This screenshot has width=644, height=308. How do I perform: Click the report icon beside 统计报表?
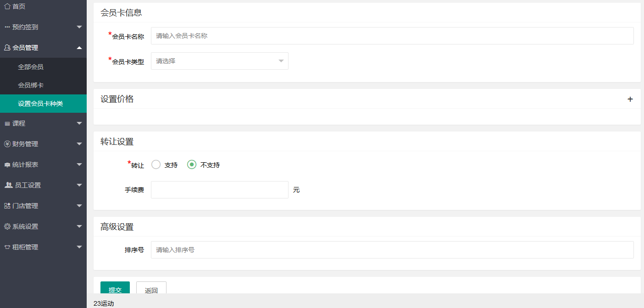click(7, 165)
